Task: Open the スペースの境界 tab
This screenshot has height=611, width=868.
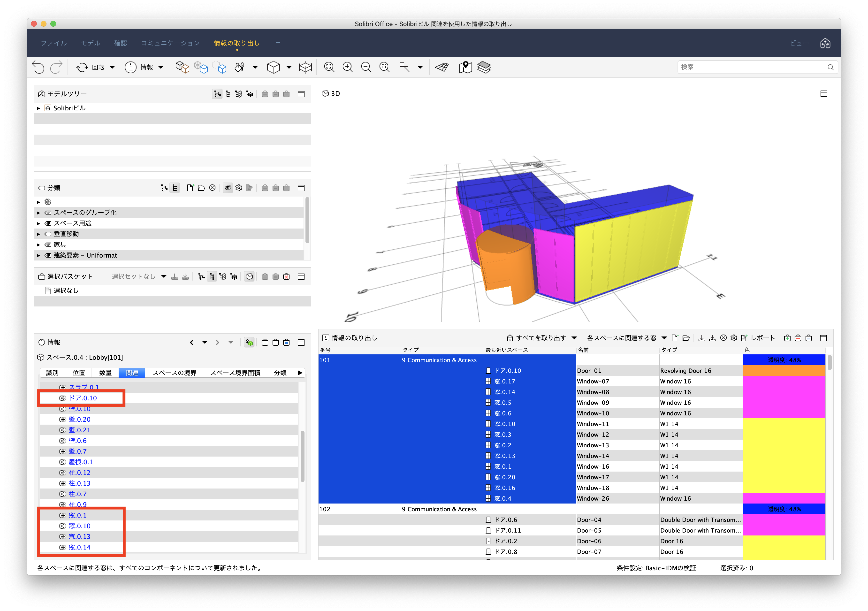Action: (x=174, y=373)
